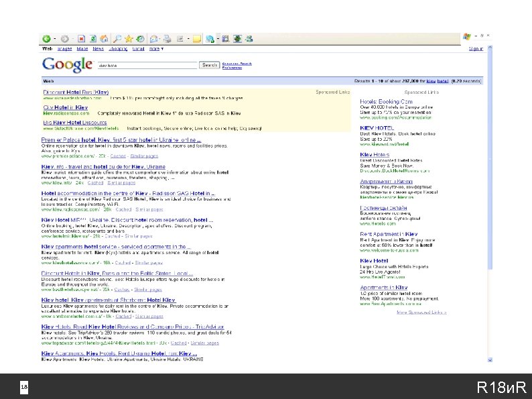Image resolution: width=532 pixels, height=399 pixels.
Task: Open the Advanced Search link
Action: (237, 64)
